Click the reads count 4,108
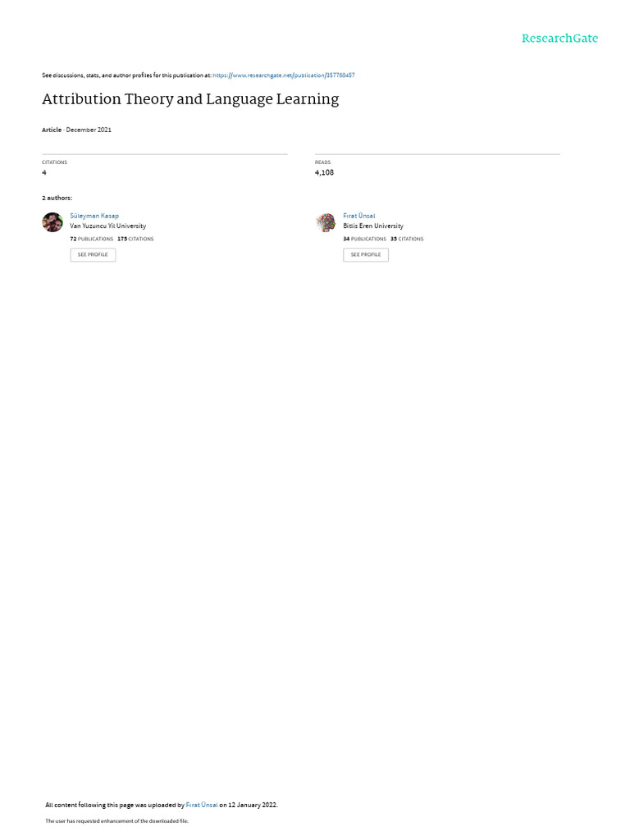The image size is (630, 840). click(x=324, y=172)
